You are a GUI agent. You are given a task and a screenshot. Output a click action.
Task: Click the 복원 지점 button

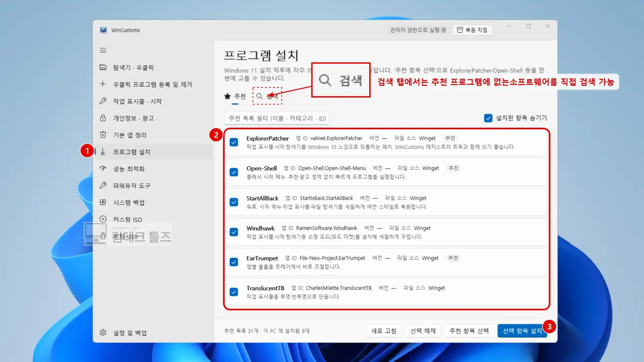472,30
